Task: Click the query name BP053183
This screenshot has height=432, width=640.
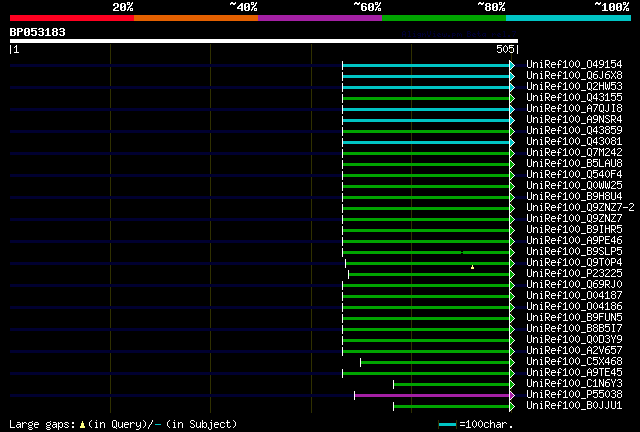Action: pos(38,32)
